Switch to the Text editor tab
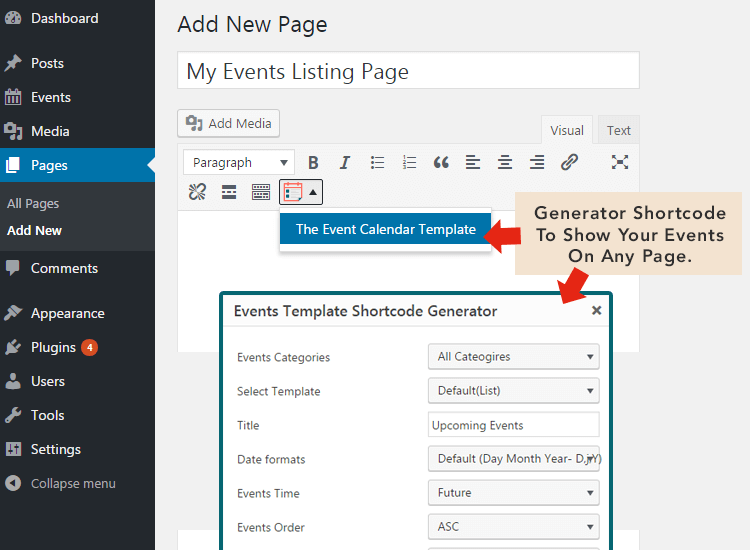Image resolution: width=750 pixels, height=550 pixels. pyautogui.click(x=618, y=130)
